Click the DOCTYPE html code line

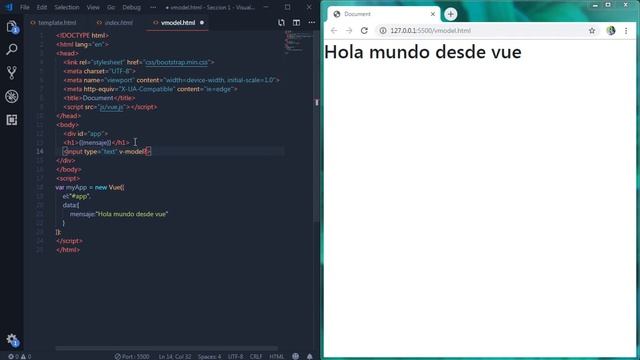(x=82, y=36)
